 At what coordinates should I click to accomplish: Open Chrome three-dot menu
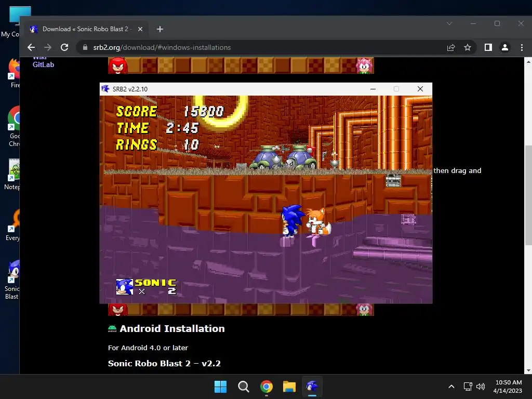click(x=522, y=47)
